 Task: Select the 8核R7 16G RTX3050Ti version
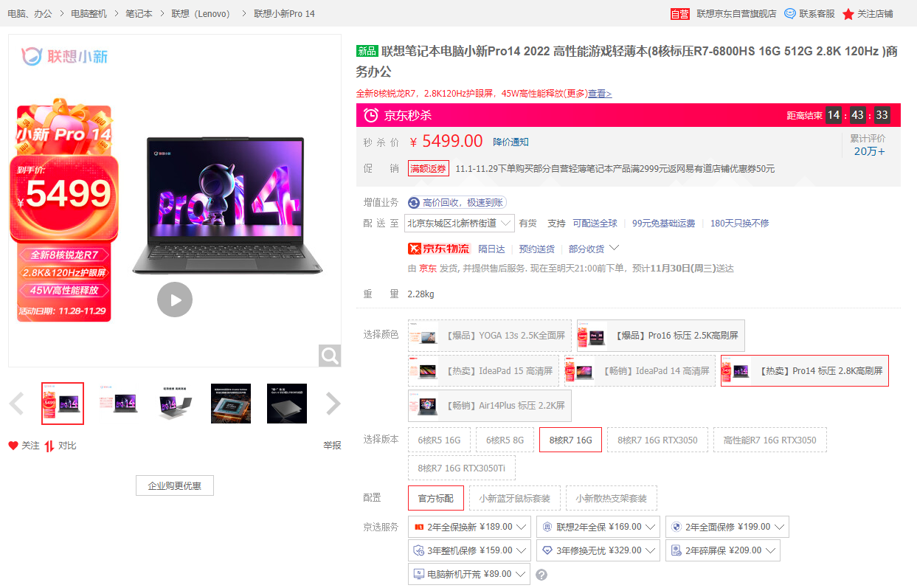coord(462,468)
